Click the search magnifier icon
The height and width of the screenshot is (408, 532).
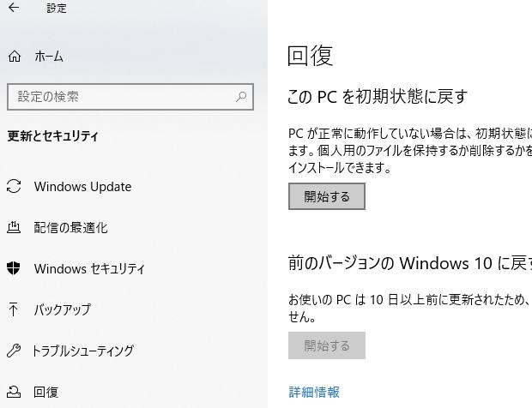242,98
